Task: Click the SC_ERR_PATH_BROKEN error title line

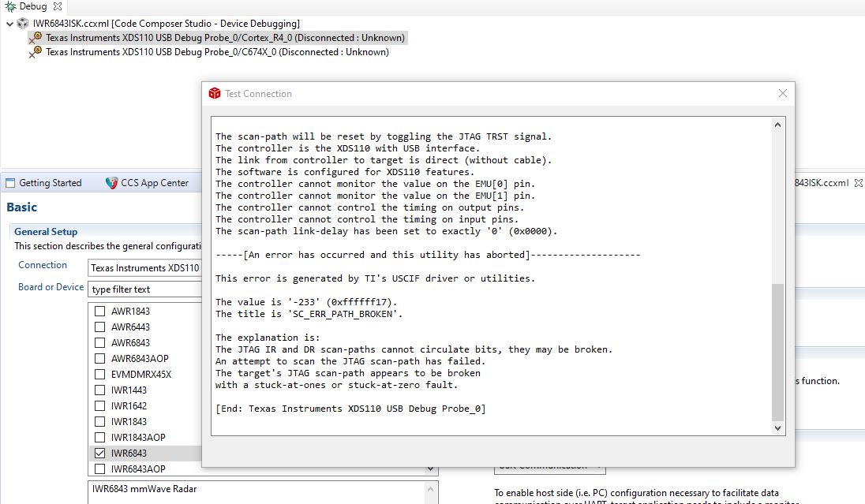Action: [309, 314]
